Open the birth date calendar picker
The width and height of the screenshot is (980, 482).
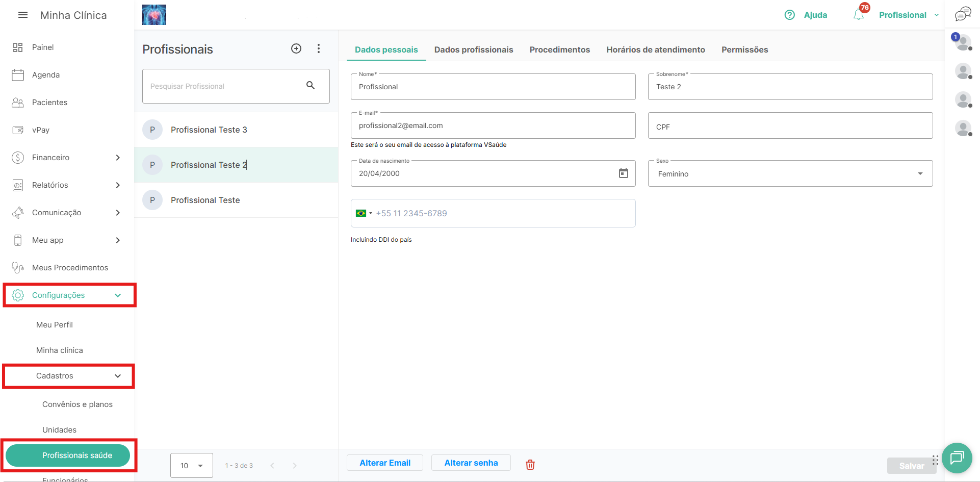pyautogui.click(x=623, y=173)
